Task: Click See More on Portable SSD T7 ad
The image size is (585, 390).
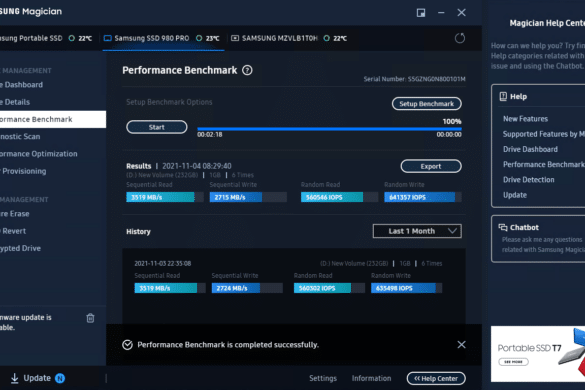Action: click(x=513, y=362)
